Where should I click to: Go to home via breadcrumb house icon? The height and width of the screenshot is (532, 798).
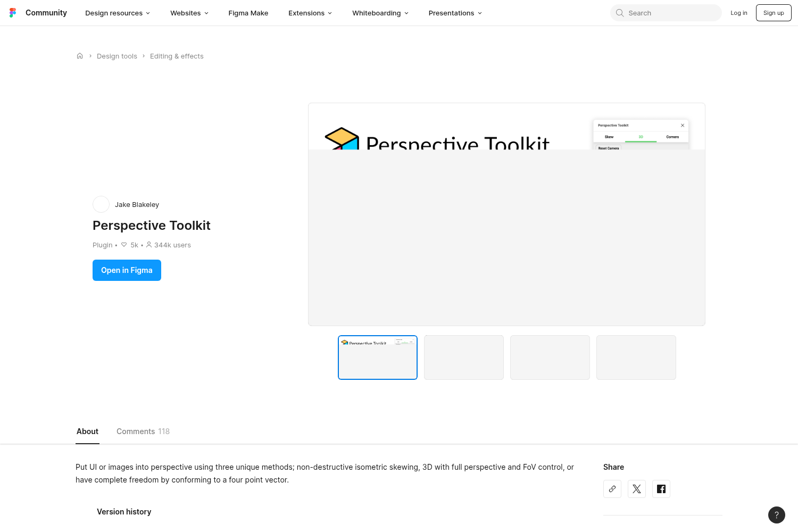[80, 56]
